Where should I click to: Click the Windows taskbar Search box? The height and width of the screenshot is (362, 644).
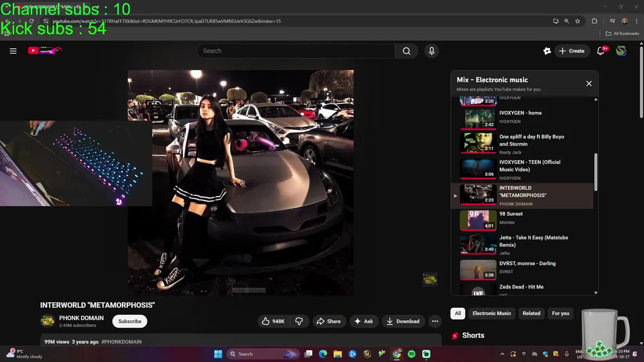point(262,354)
